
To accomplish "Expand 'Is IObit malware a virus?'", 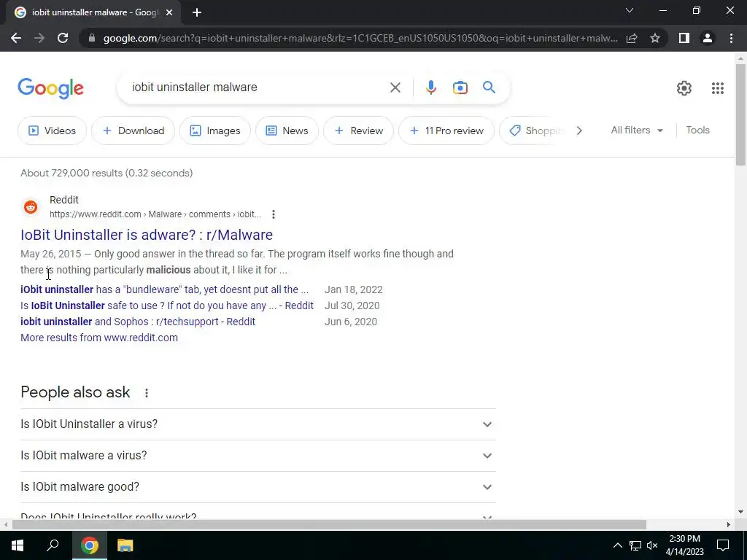I will click(258, 456).
